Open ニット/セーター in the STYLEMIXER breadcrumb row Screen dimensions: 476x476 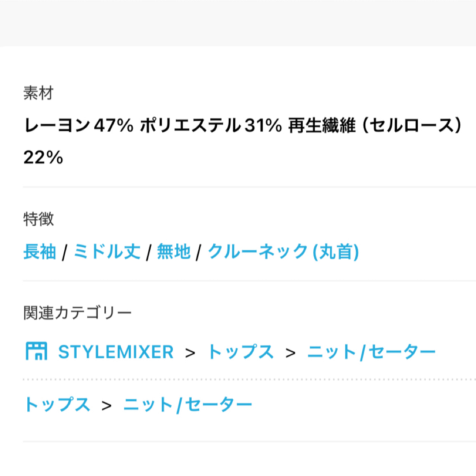[372, 352]
